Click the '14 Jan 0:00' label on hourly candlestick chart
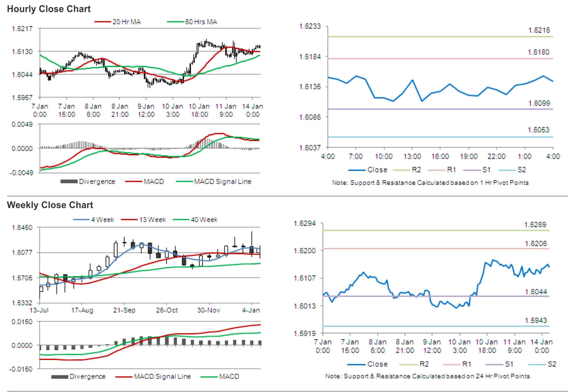568x392 pixels. click(253, 110)
